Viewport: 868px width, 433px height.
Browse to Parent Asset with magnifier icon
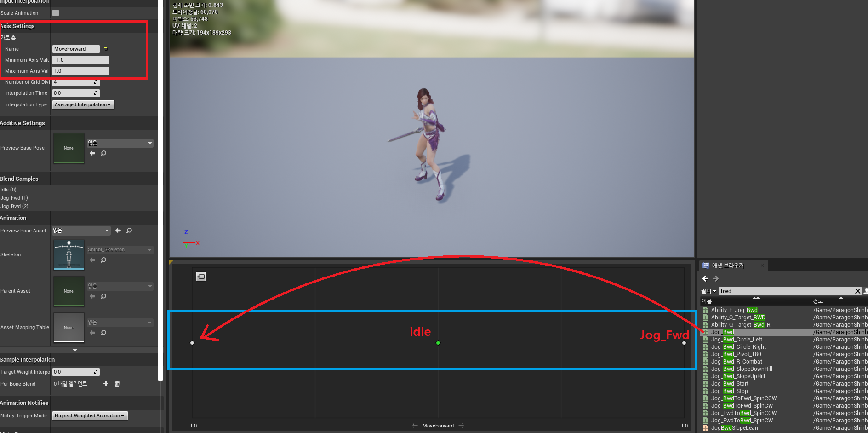pyautogui.click(x=103, y=296)
